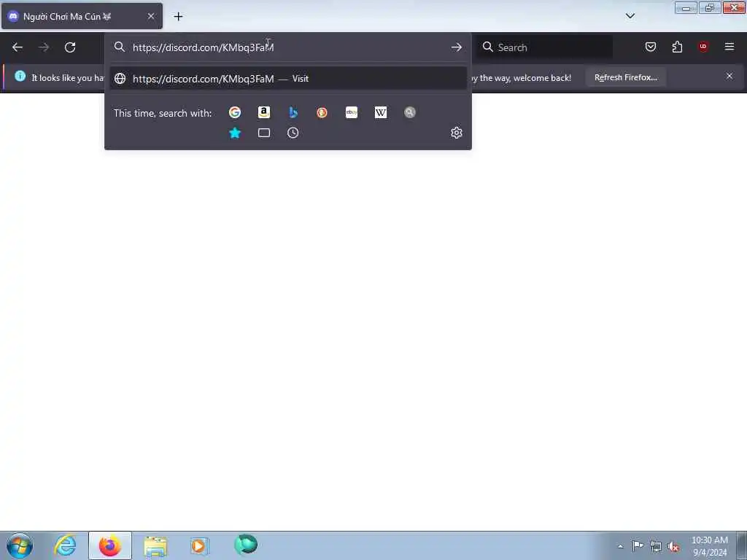Open the Windows Start menu
747x560 pixels.
coord(20,545)
